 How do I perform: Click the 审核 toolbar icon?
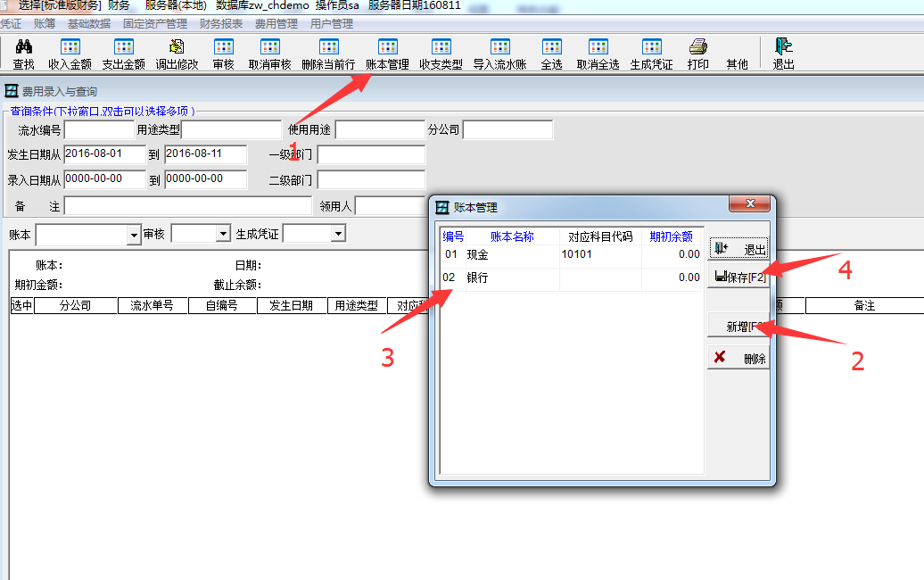pyautogui.click(x=223, y=54)
